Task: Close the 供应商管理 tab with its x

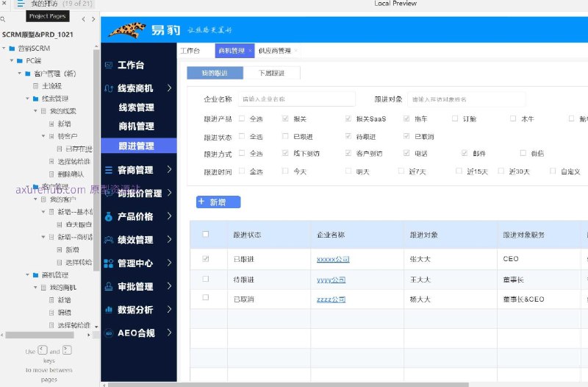Action: tap(296, 50)
